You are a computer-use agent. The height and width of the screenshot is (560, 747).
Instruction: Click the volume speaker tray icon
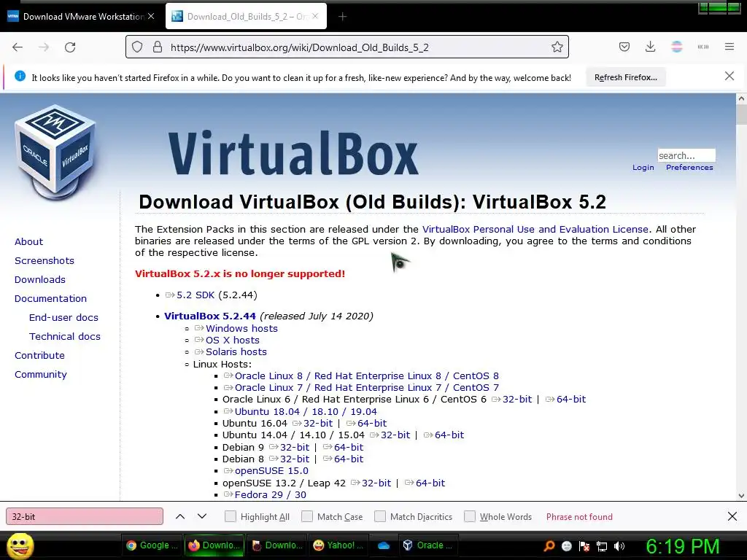point(619,546)
